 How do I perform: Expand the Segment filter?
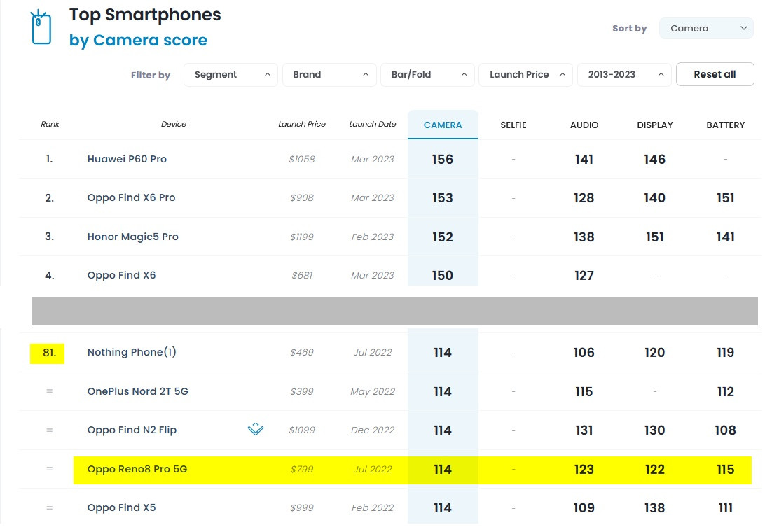[x=230, y=75]
